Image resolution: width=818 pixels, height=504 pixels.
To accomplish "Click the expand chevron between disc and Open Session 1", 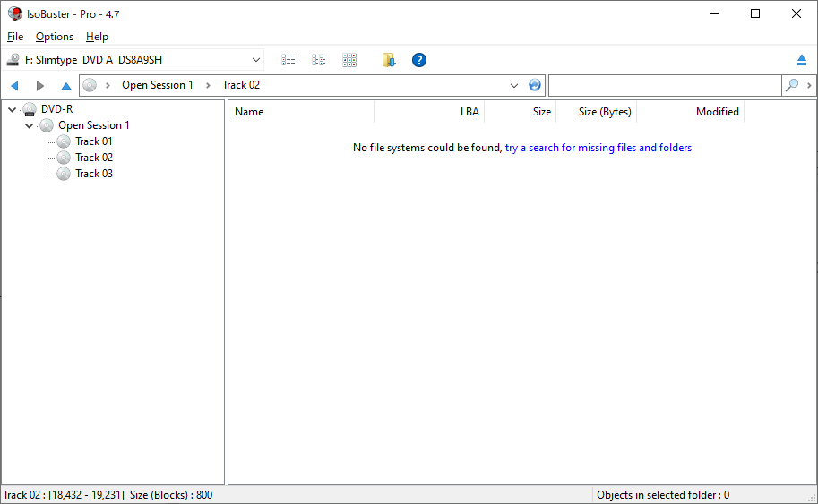I will pyautogui.click(x=108, y=85).
